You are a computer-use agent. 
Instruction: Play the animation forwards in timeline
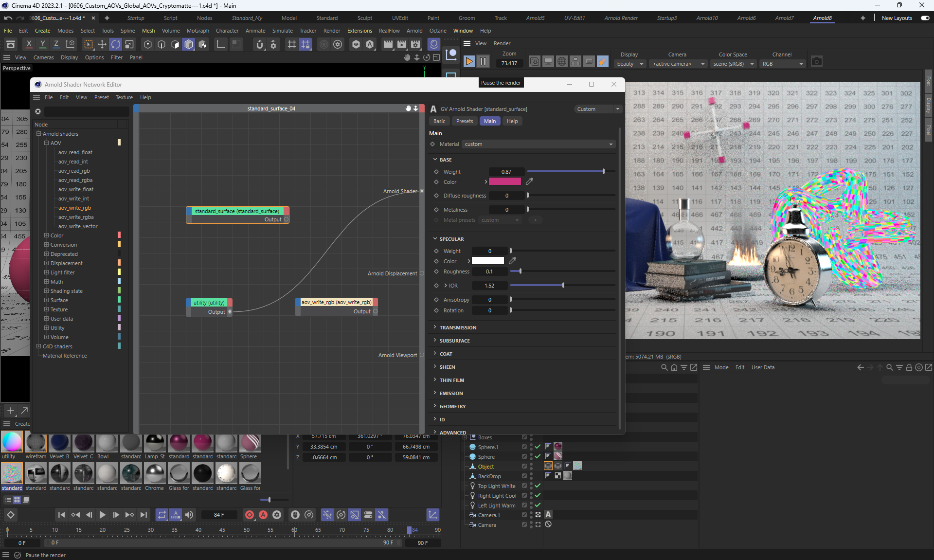point(102,515)
